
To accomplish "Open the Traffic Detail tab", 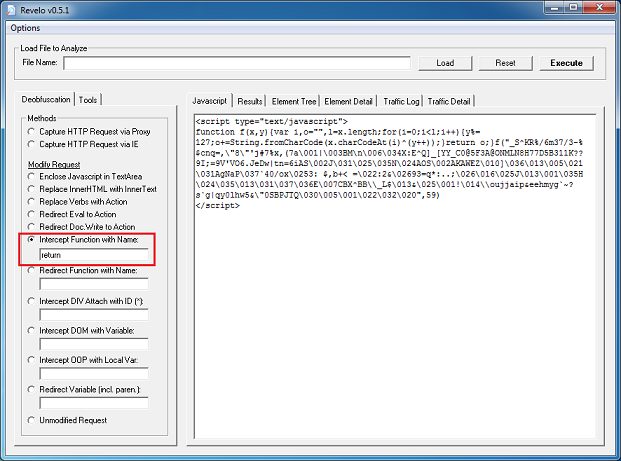I will pos(449,101).
